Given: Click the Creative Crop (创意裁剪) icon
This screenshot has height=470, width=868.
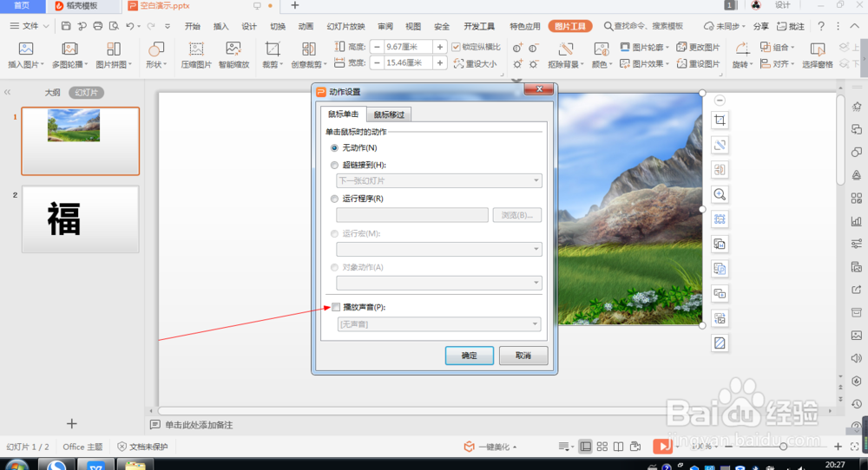Looking at the screenshot, I should (x=309, y=49).
